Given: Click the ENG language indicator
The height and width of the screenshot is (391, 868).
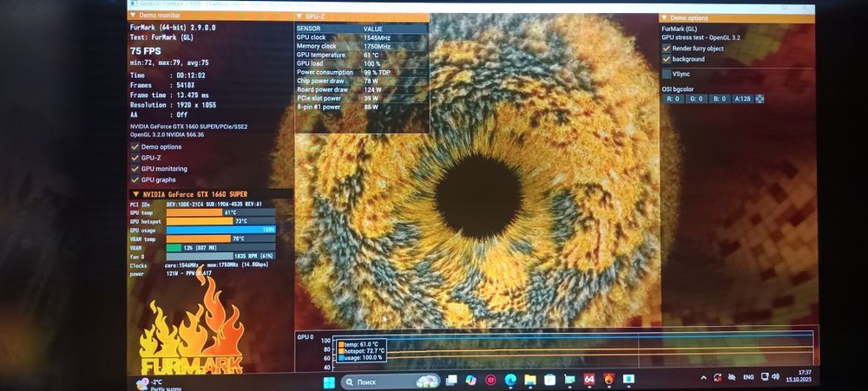Looking at the screenshot, I should (x=748, y=377).
